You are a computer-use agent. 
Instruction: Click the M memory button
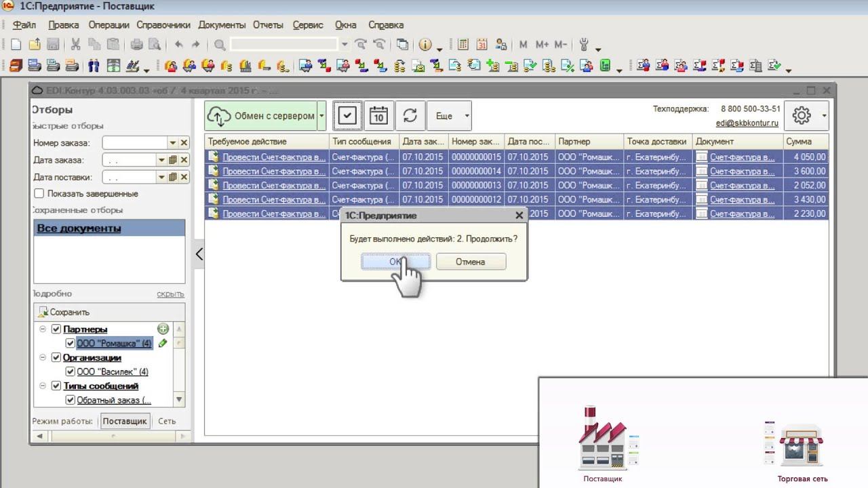pos(523,45)
